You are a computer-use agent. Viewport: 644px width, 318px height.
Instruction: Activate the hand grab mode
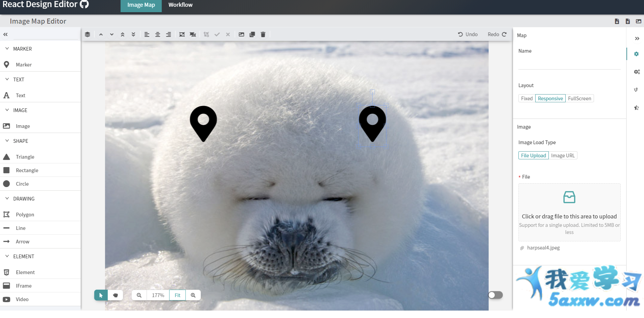click(x=116, y=295)
